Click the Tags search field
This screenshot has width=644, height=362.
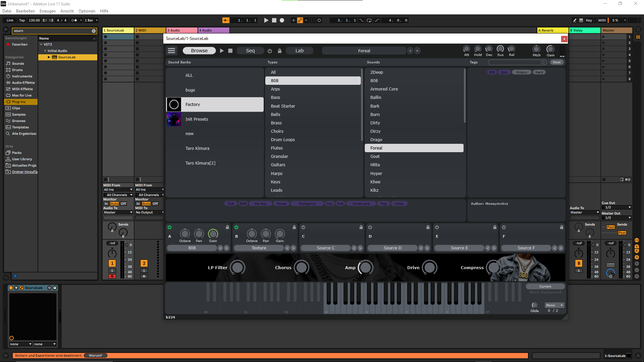517,62
